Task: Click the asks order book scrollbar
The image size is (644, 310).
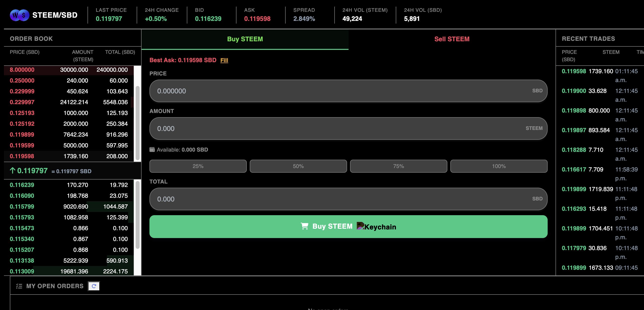Action: pos(137,123)
